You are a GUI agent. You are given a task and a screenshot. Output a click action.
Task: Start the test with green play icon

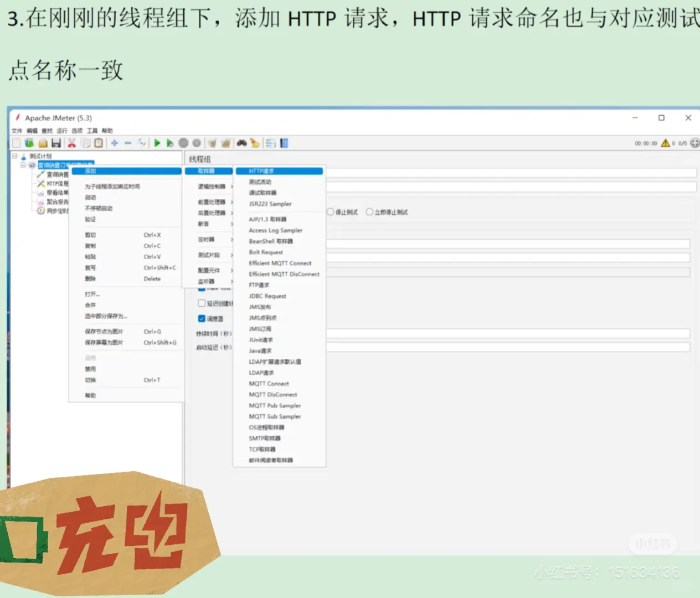(157, 143)
